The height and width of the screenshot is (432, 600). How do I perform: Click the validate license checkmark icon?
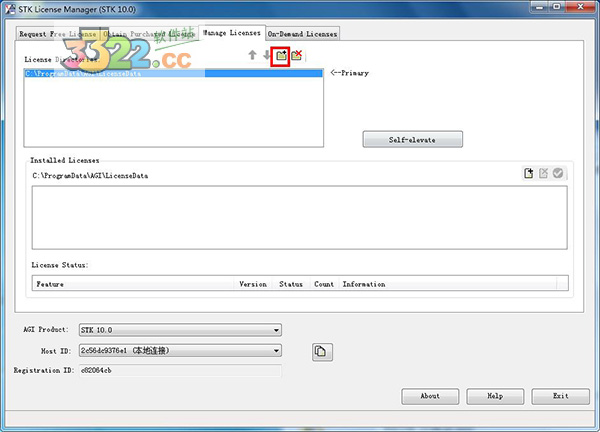click(x=558, y=174)
